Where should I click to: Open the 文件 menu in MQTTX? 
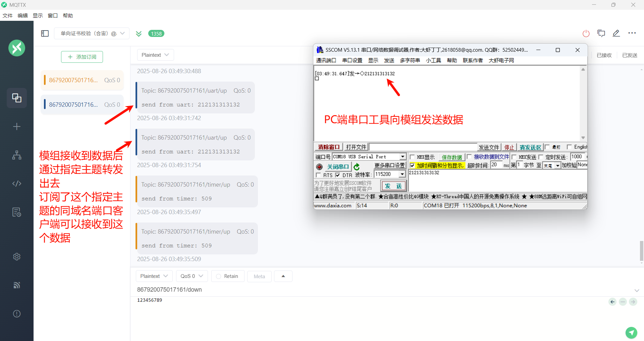[7, 15]
